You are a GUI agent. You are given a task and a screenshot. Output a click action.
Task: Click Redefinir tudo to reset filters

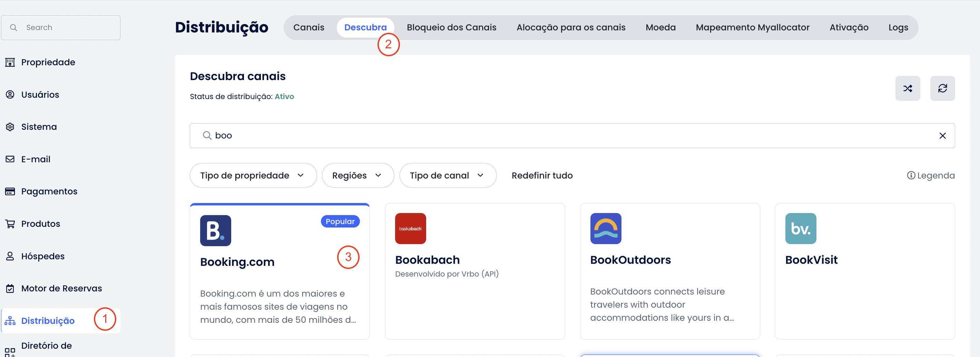(542, 175)
